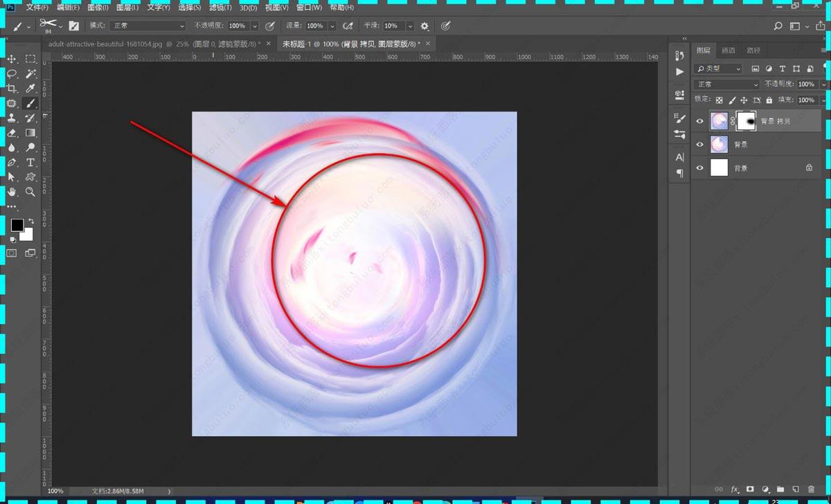Open the layer blend mode 正常 dropdown

click(726, 84)
